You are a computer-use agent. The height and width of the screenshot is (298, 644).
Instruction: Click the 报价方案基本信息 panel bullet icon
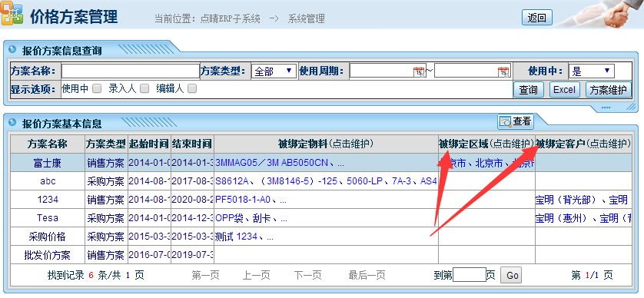[12, 122]
